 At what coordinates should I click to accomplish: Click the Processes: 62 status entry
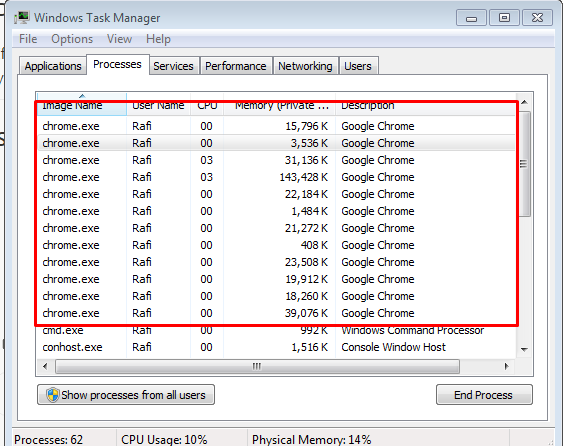click(48, 439)
